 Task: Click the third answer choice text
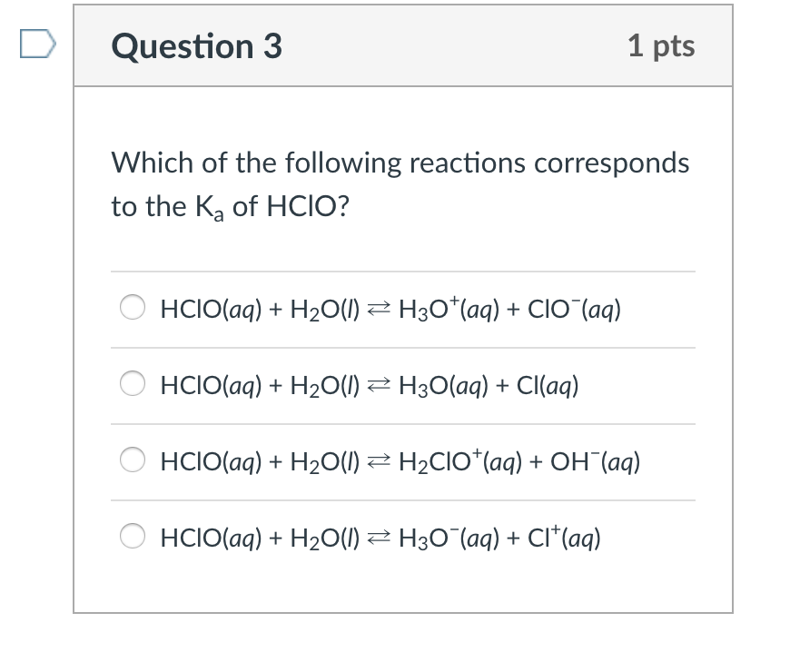[x=400, y=460]
